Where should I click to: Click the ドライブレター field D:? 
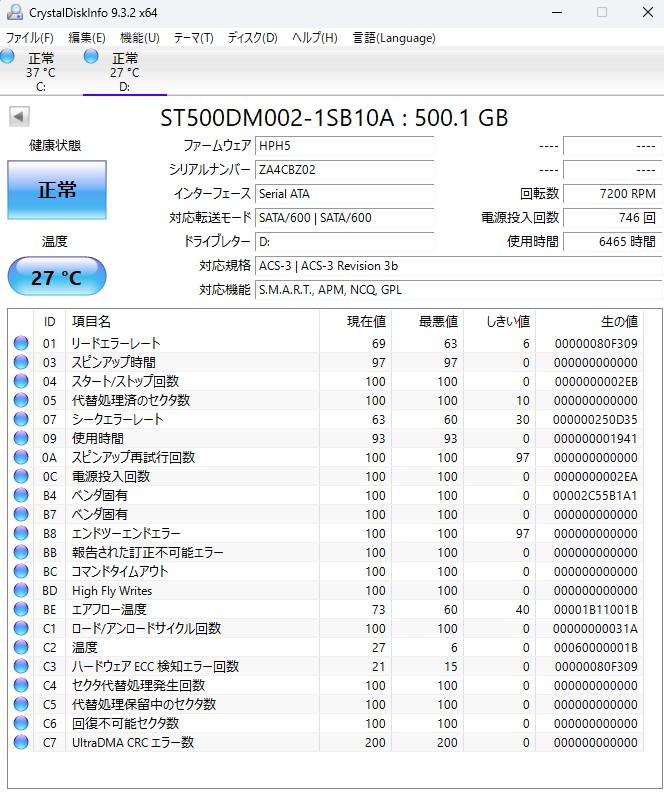tap(344, 242)
